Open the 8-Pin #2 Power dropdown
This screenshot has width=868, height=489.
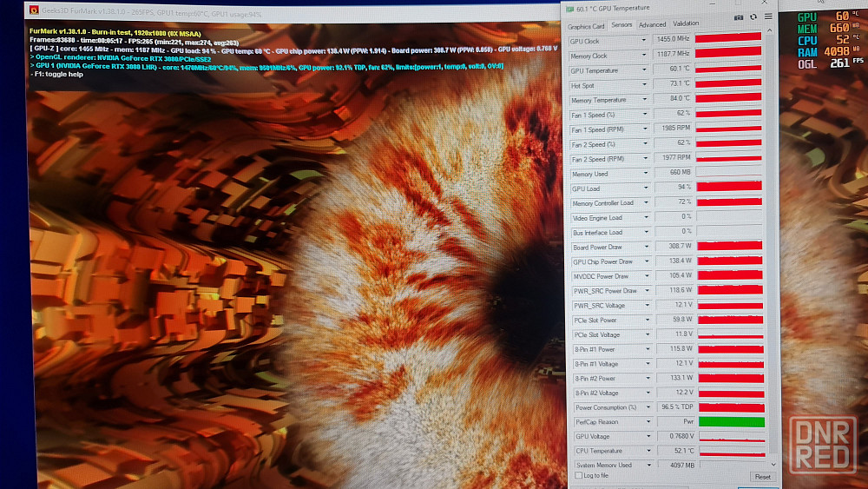click(x=648, y=378)
